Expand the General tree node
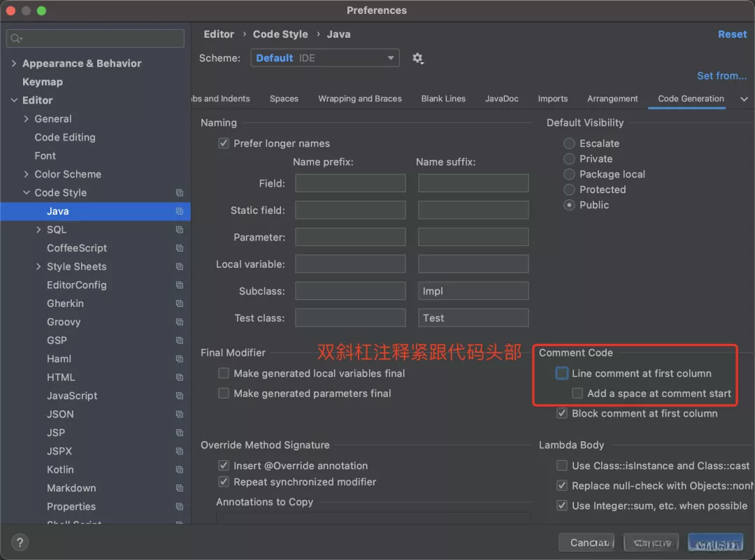The image size is (755, 560). pos(26,118)
